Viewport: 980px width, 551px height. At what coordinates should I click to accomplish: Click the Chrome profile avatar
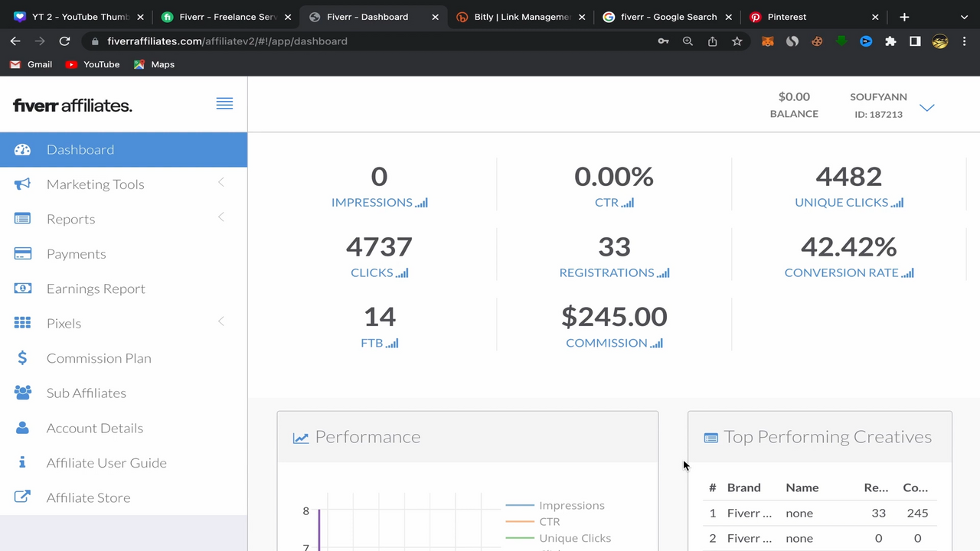[939, 41]
